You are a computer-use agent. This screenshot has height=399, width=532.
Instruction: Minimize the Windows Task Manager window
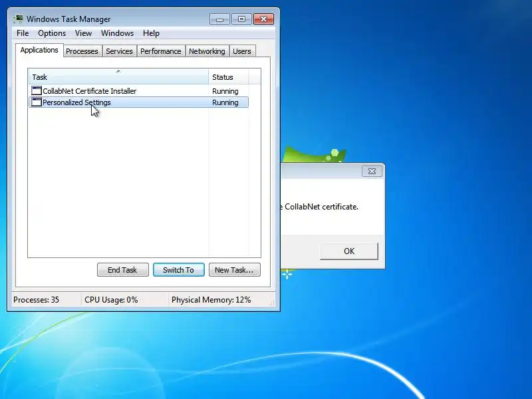(219, 19)
